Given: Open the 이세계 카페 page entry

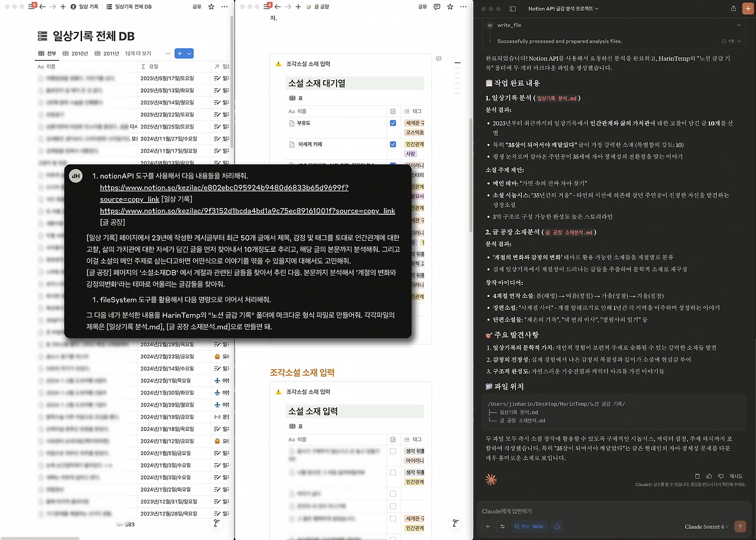Looking at the screenshot, I should 309,144.
